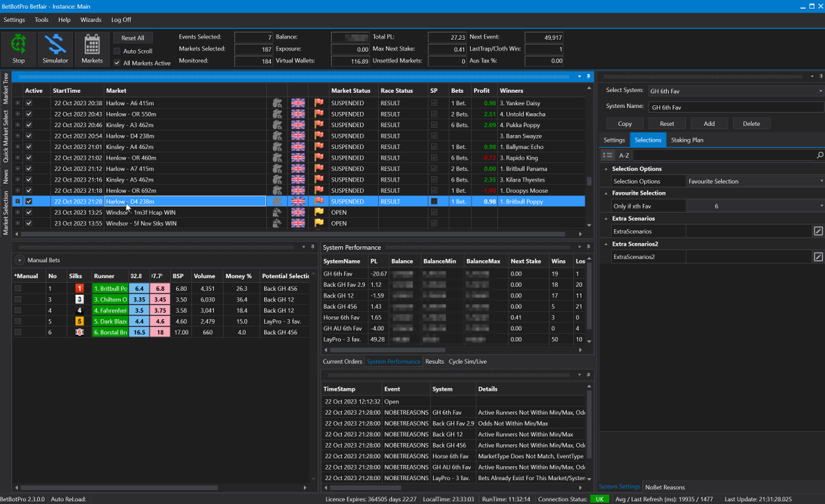Viewport: 825px width, 504px height.
Task: Click silk number 3 for Chiltern
Action: click(79, 300)
